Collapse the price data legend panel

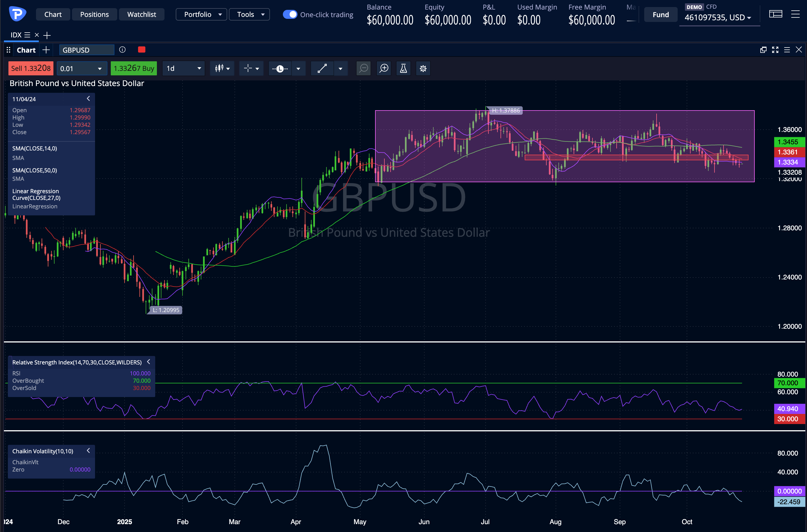coord(88,99)
